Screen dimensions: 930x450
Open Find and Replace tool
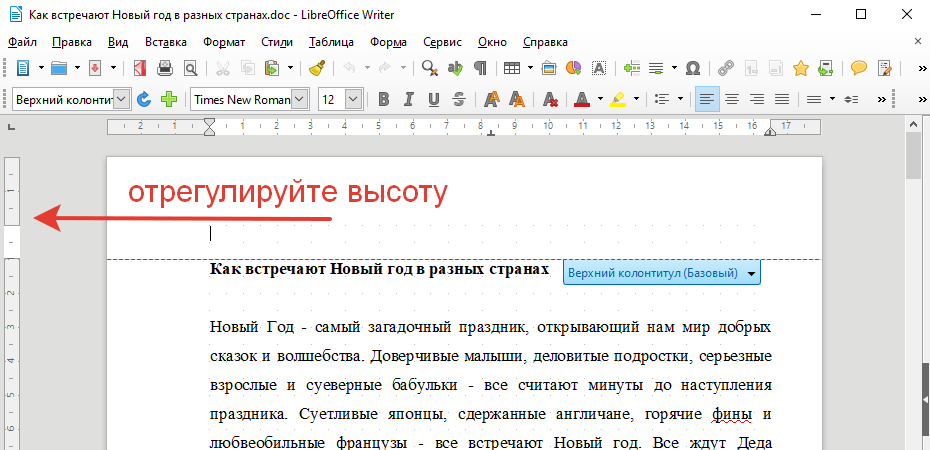tap(431, 68)
